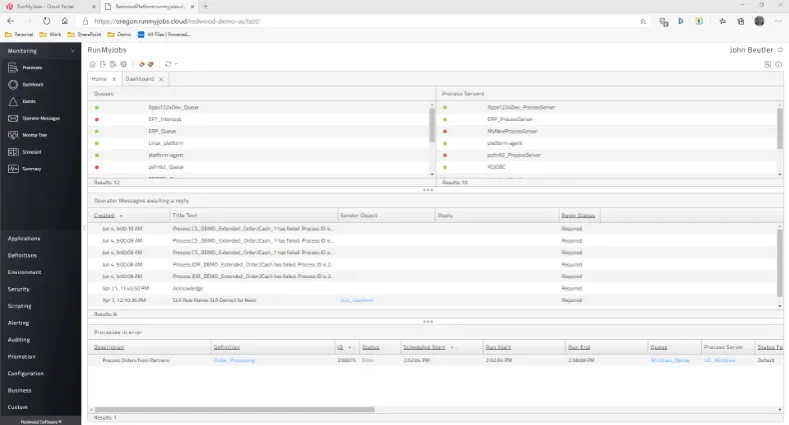The image size is (789, 425).
Task: Open the browser profile avatar
Action: click(759, 21)
